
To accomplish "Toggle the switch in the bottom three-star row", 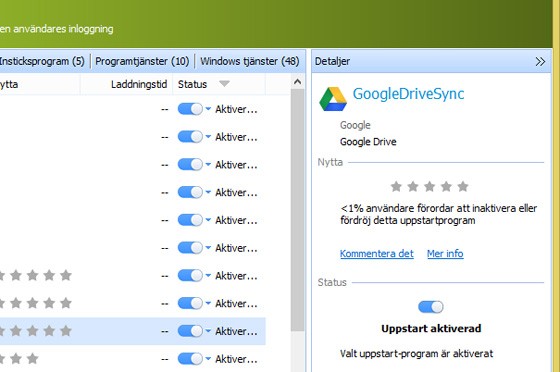I will [190, 359].
